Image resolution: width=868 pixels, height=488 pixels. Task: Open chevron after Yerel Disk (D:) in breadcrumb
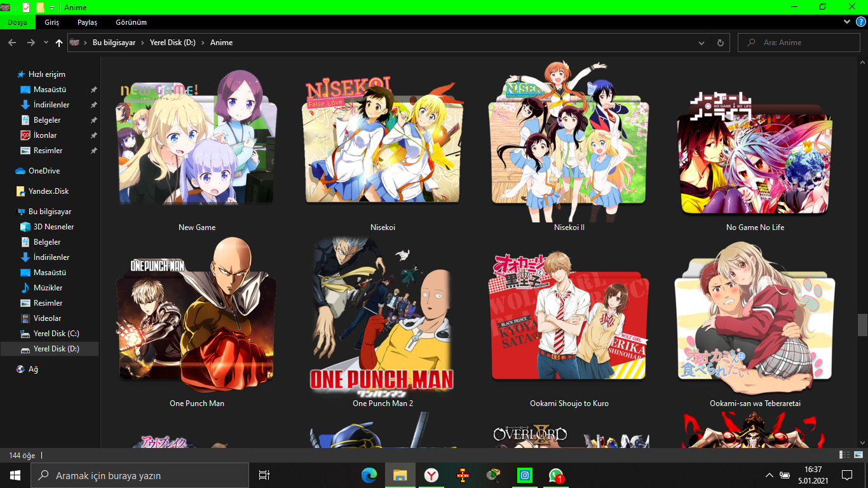point(203,43)
